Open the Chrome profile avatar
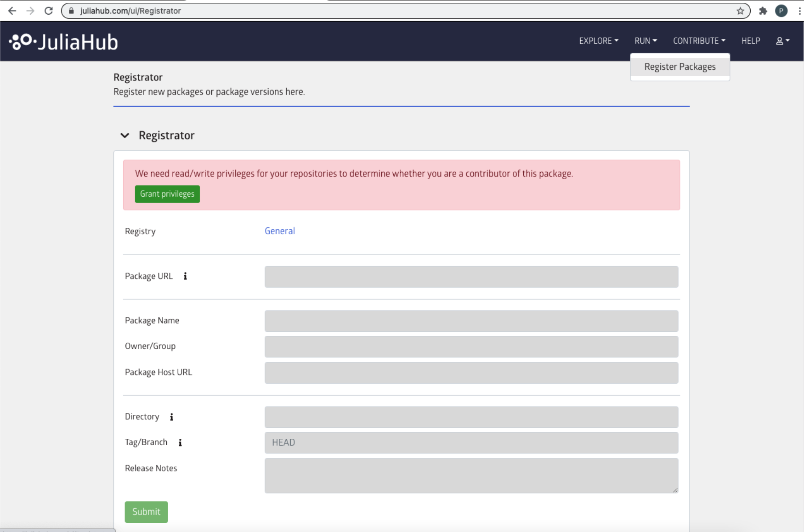The width and height of the screenshot is (804, 532). click(x=781, y=11)
